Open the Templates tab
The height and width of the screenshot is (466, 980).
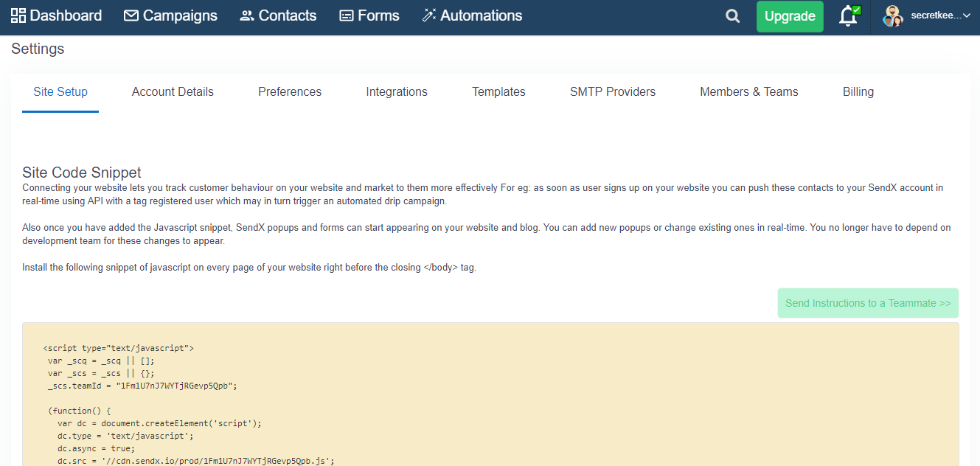(x=498, y=92)
